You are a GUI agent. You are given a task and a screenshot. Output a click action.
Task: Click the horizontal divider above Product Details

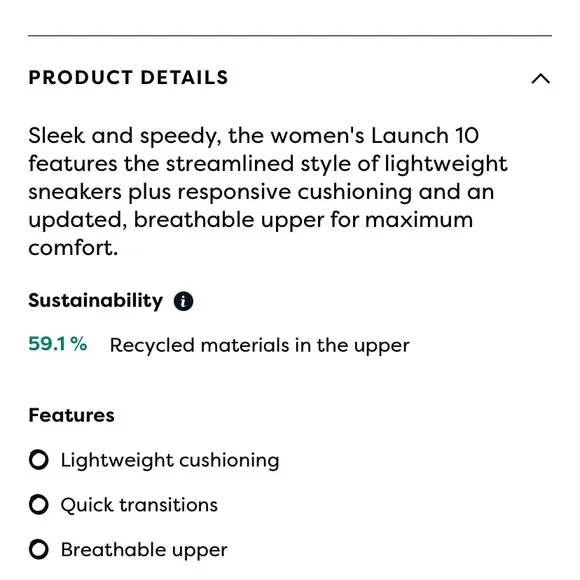coord(290,36)
